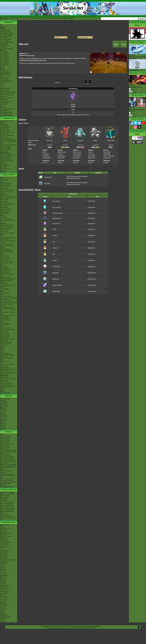
Task: Open the Legendary Pokémon affiliate banner
Action: pyautogui.click(x=137, y=142)
